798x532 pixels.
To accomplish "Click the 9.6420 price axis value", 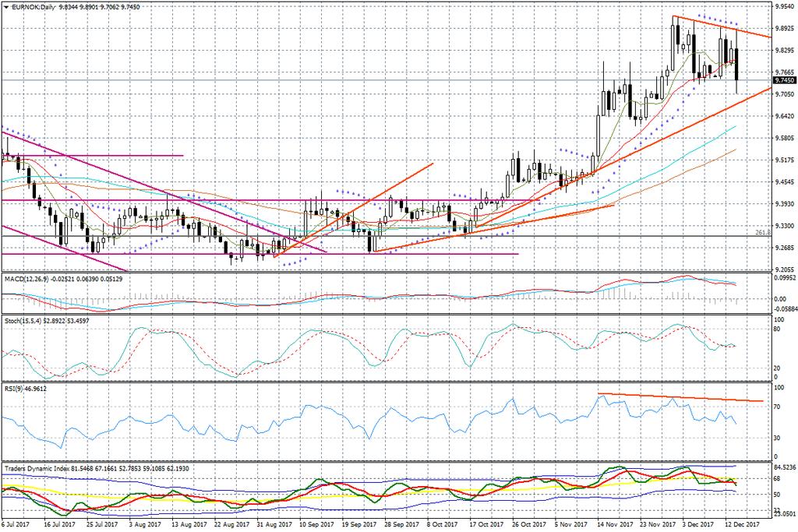I will [784, 116].
